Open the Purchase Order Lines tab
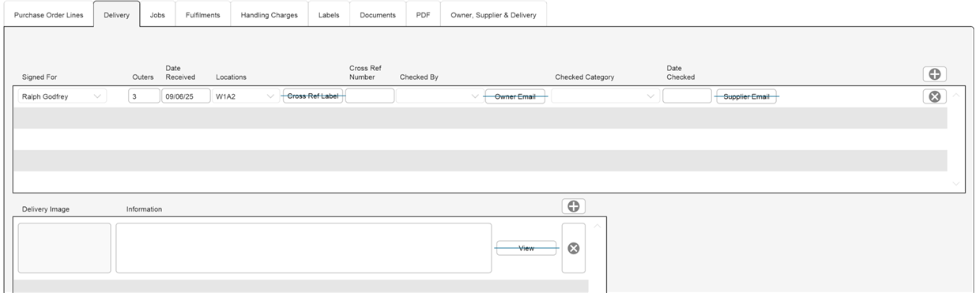Viewport: 980px width, 293px height. [49, 15]
